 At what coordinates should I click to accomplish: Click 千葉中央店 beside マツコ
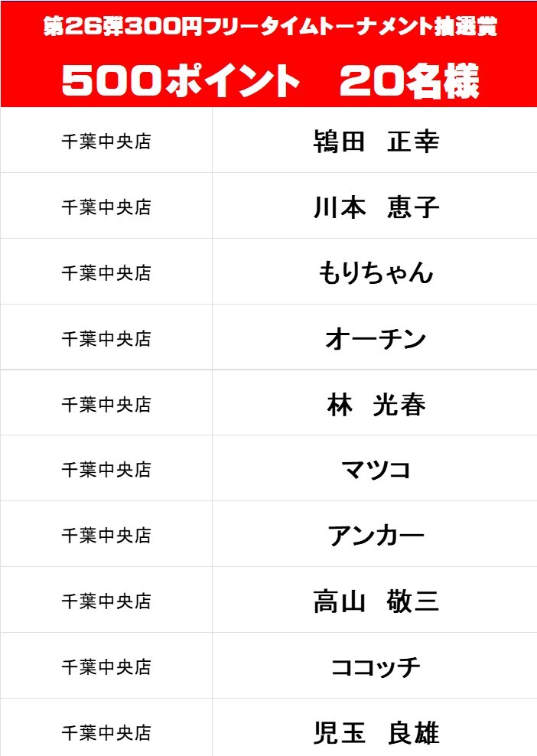tap(106, 470)
